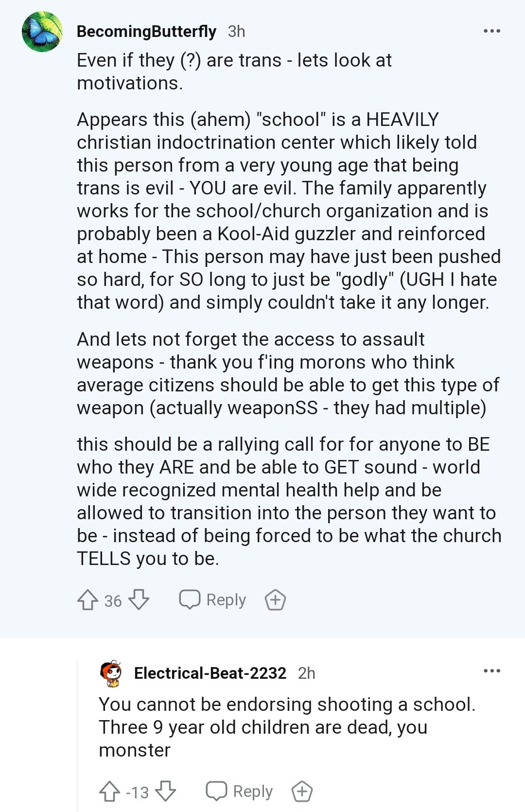Downvote BecomingButterfly's comment
The height and width of the screenshot is (812, 525).
point(139,600)
